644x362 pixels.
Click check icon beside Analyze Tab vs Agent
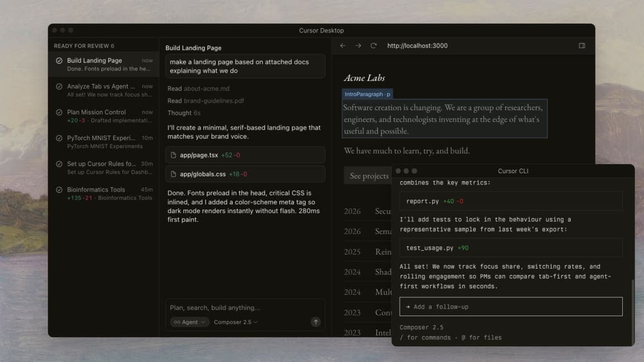59,87
